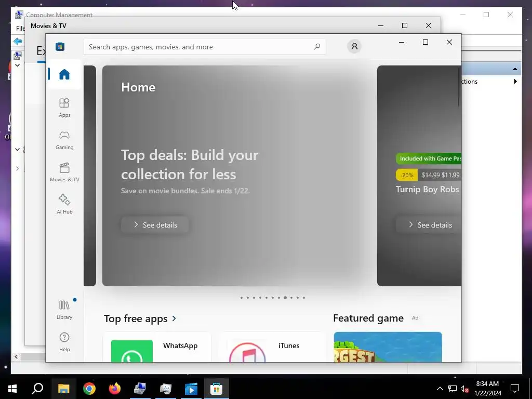Open the File menu in Computer Management
532x399 pixels.
[x=20, y=29]
